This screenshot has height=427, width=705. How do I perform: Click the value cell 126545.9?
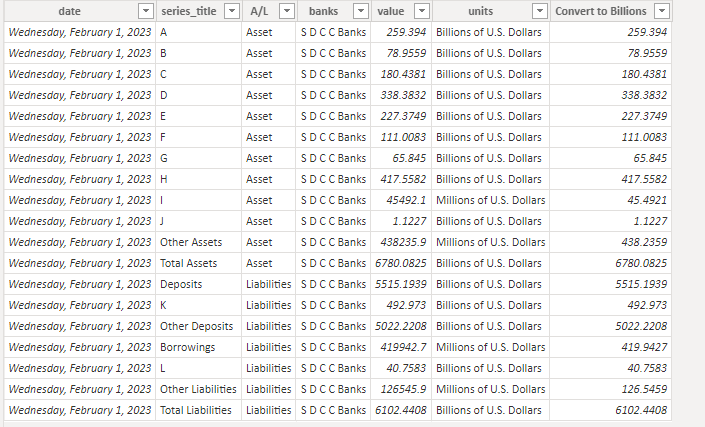click(401, 389)
